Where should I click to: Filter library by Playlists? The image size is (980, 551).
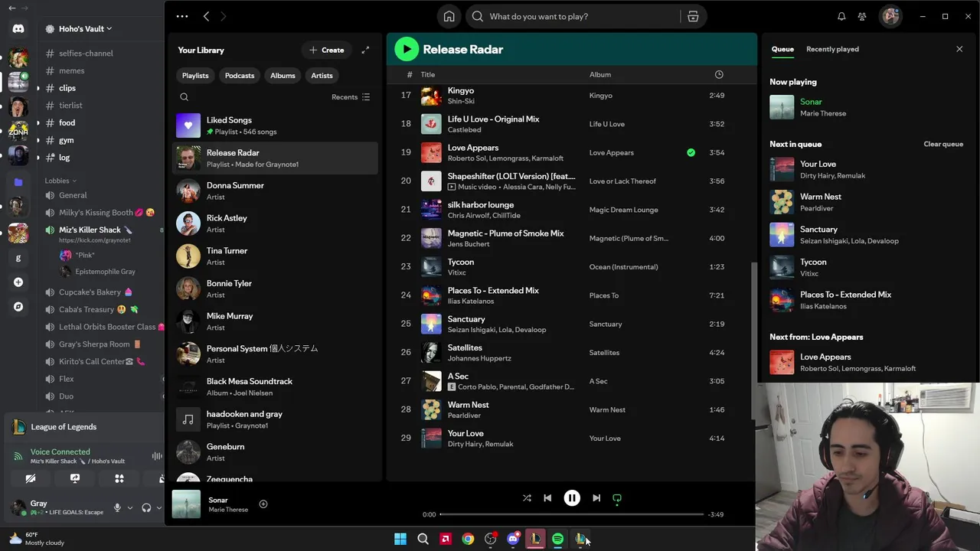[195, 76]
